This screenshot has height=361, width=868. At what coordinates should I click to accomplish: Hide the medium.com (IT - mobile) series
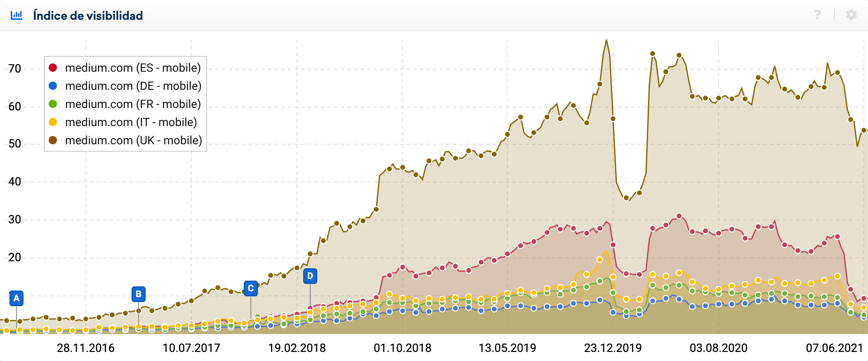pos(131,122)
